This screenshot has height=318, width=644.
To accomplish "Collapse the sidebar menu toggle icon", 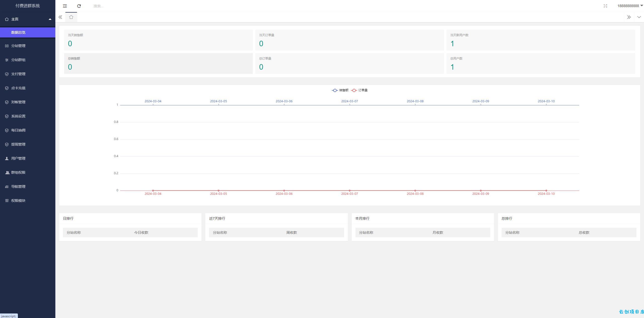I will coord(65,6).
